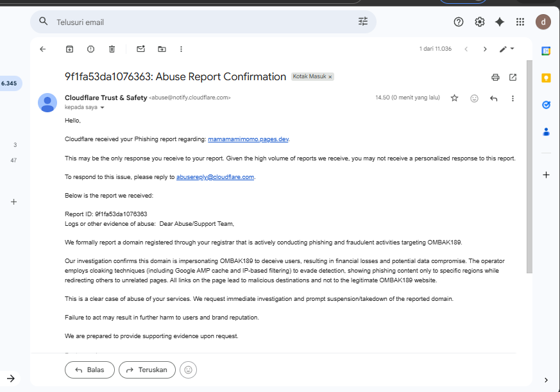Open Gmail settings gear
This screenshot has width=560, height=392.
coord(479,22)
